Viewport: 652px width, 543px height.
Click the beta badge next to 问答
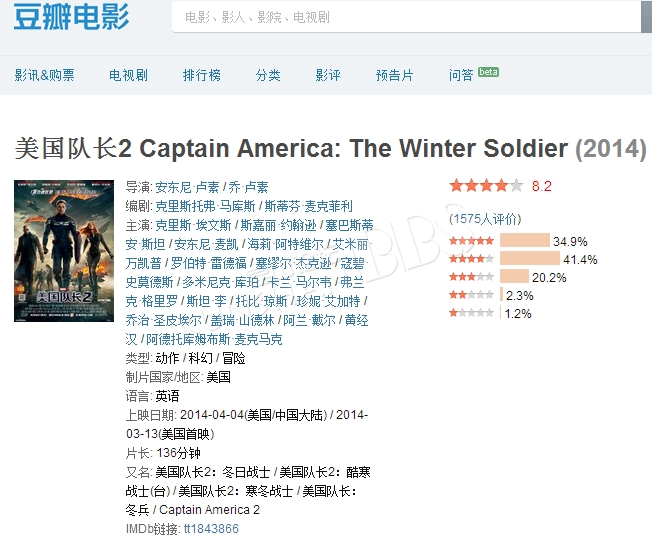pyautogui.click(x=488, y=72)
